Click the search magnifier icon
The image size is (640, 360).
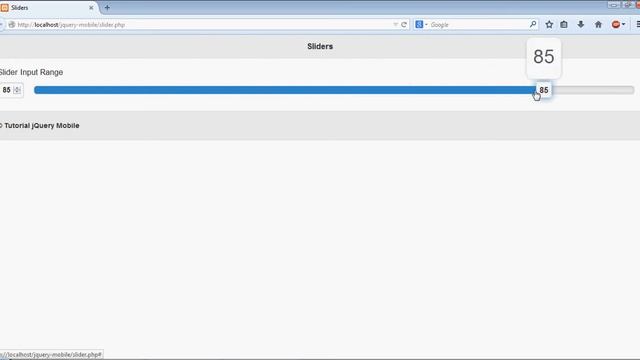[x=533, y=24]
